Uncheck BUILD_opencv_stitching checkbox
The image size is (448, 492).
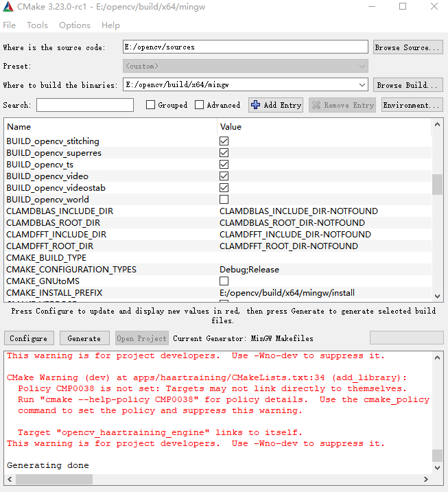click(x=224, y=141)
